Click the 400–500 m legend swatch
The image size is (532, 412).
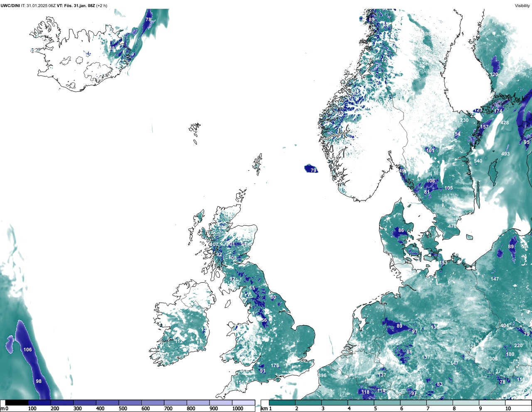tap(107, 403)
